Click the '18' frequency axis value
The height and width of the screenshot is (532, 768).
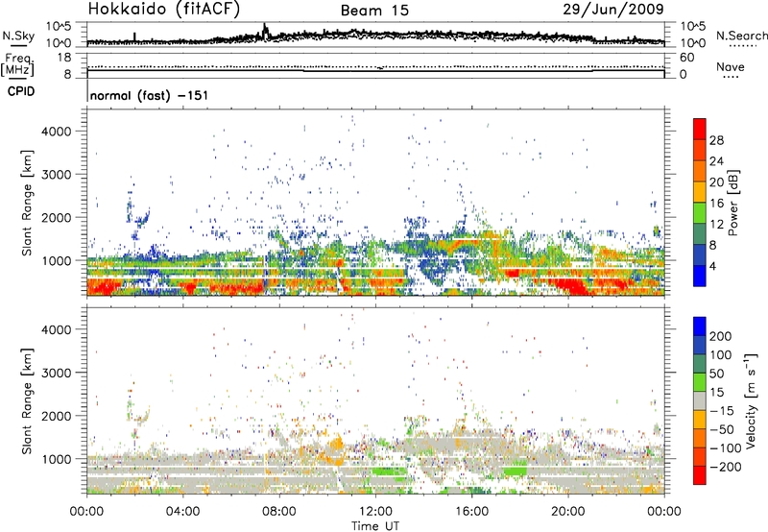[64, 58]
